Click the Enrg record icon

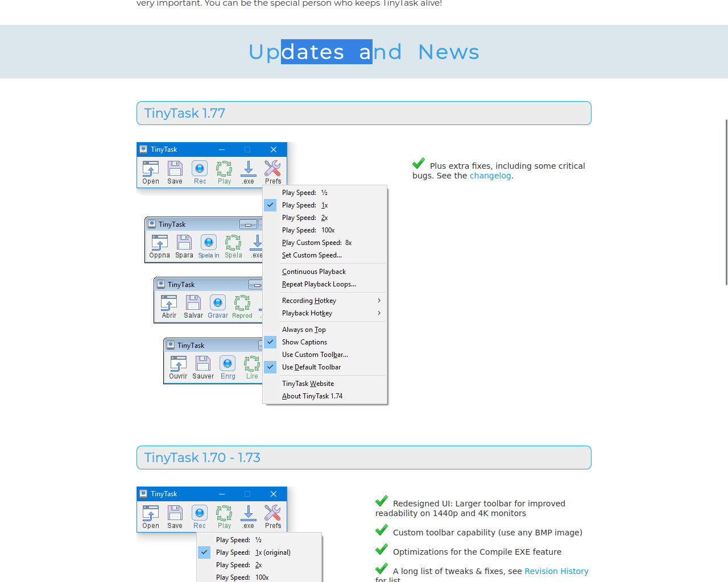[227, 368]
